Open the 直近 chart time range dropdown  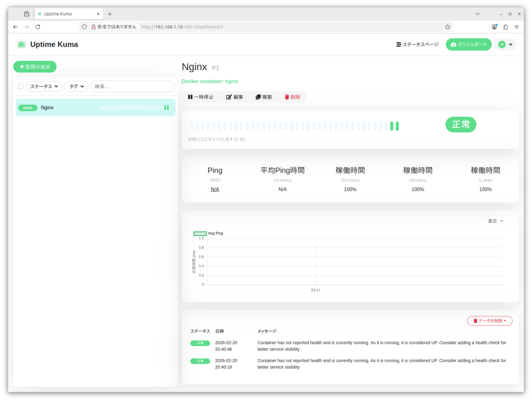(x=495, y=221)
